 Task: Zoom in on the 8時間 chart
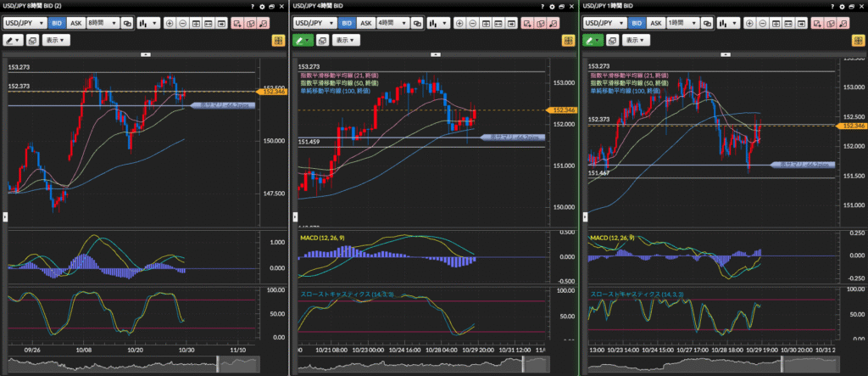click(x=169, y=23)
